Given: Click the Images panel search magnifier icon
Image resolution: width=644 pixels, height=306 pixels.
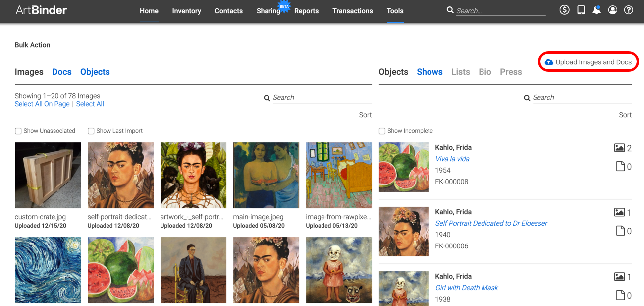Looking at the screenshot, I should point(267,98).
